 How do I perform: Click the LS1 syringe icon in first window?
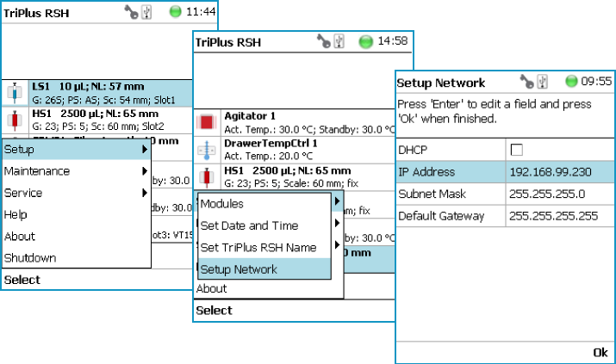(x=15, y=93)
